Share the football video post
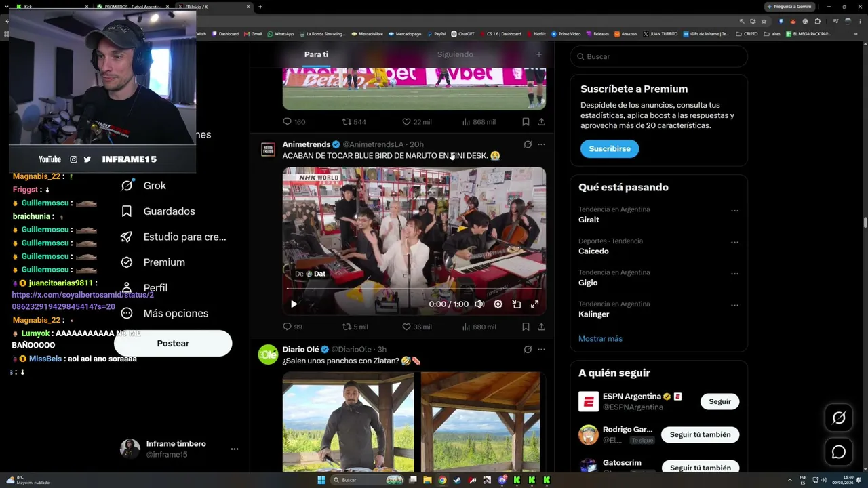Image resolution: width=868 pixels, height=488 pixels. click(541, 122)
